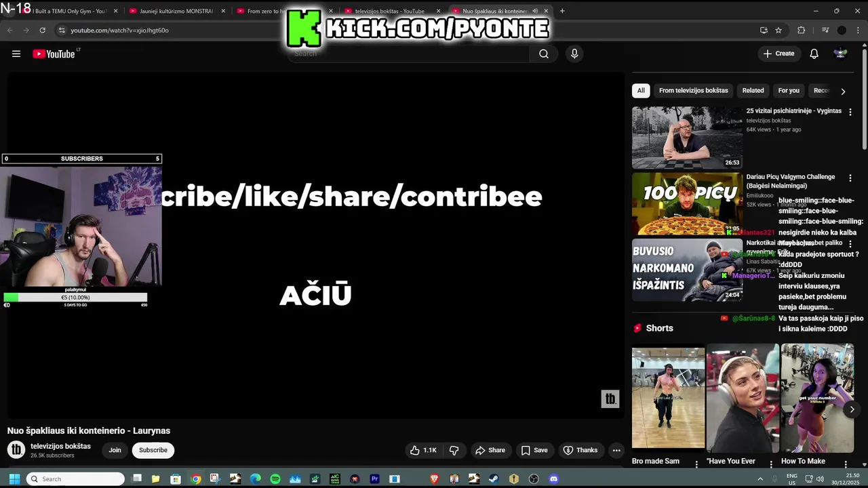Viewport: 868px width, 488px height.
Task: Open Buvusio narkomano išpažintis thumbnail
Action: [687, 270]
